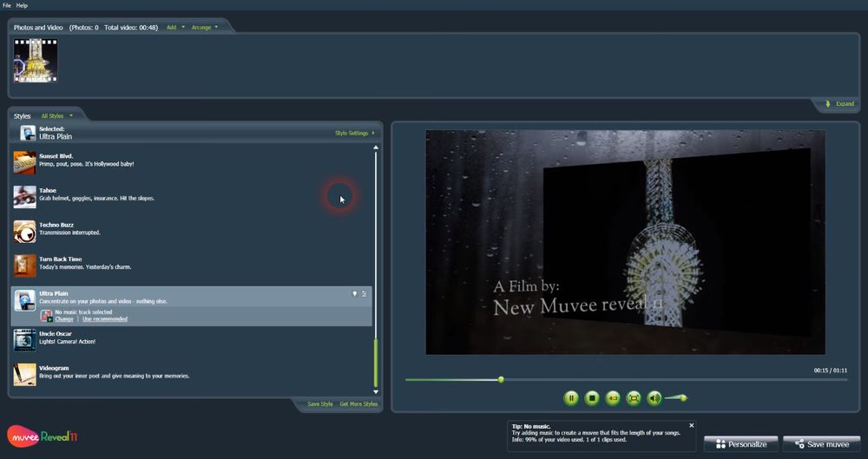Viewport: 868px width, 459px height.
Task: Adjust the volume slider knob
Action: (684, 397)
